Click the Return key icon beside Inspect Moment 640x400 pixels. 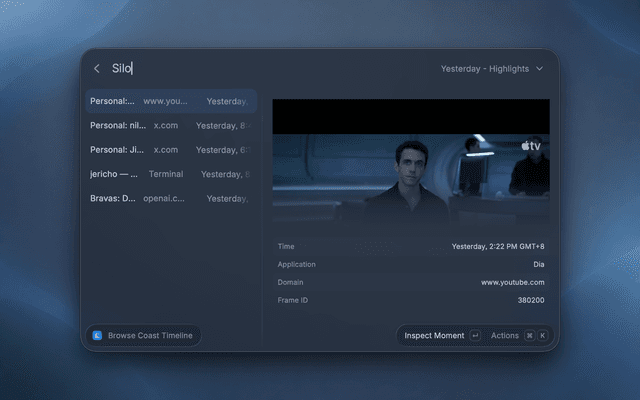(x=475, y=336)
